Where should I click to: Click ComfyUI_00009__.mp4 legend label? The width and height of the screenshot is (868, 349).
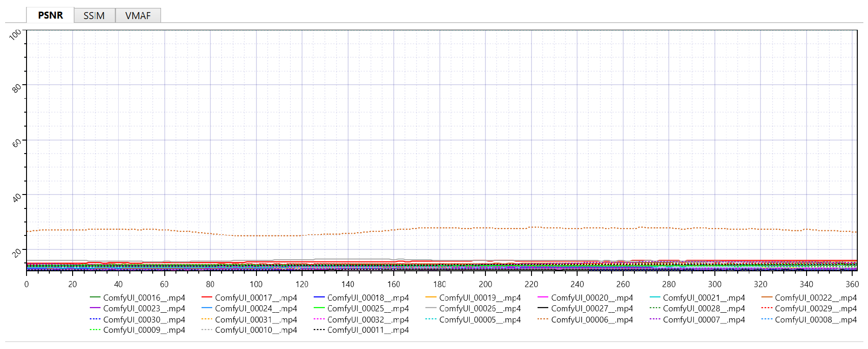pyautogui.click(x=144, y=330)
